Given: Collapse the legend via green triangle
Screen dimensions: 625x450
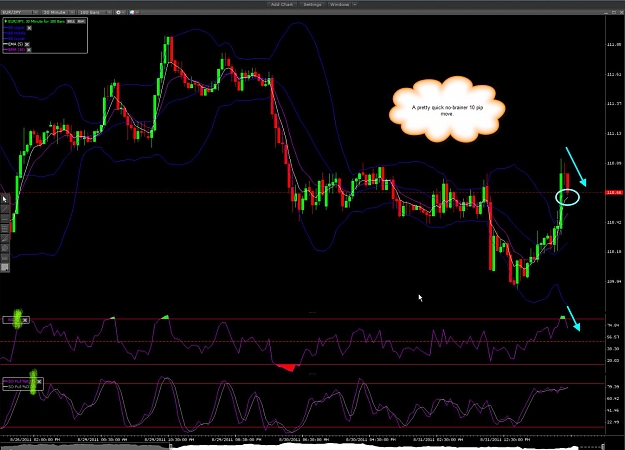Looking at the screenshot, I should [6, 21].
